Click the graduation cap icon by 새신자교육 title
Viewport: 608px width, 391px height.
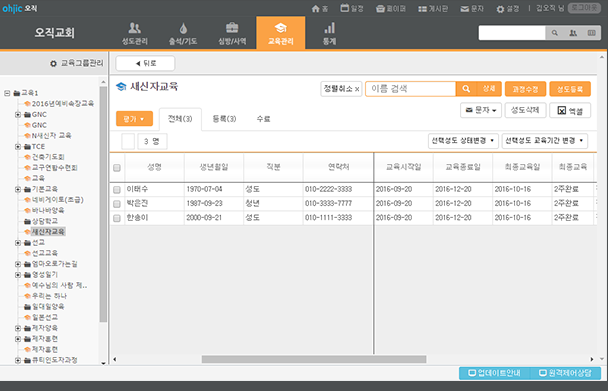click(x=121, y=87)
